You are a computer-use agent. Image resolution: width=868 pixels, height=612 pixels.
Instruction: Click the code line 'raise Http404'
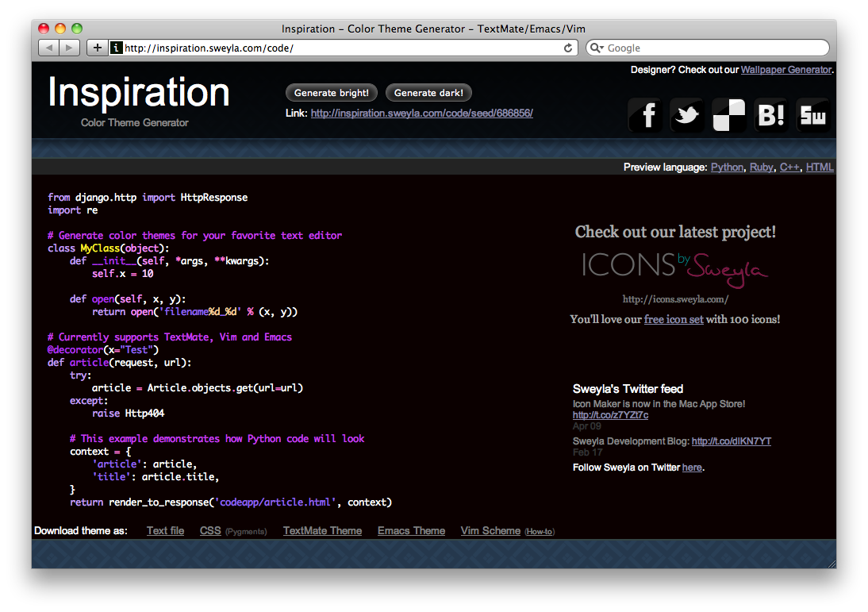[x=128, y=414]
